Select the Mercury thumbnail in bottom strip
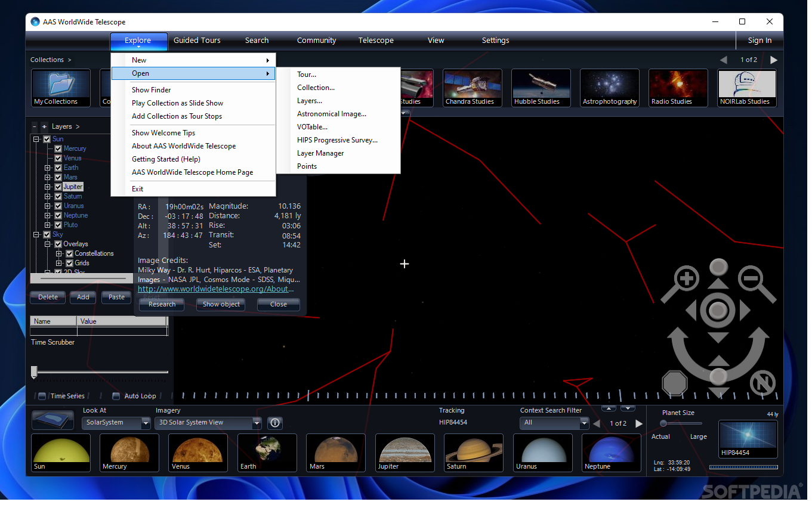 click(x=129, y=453)
